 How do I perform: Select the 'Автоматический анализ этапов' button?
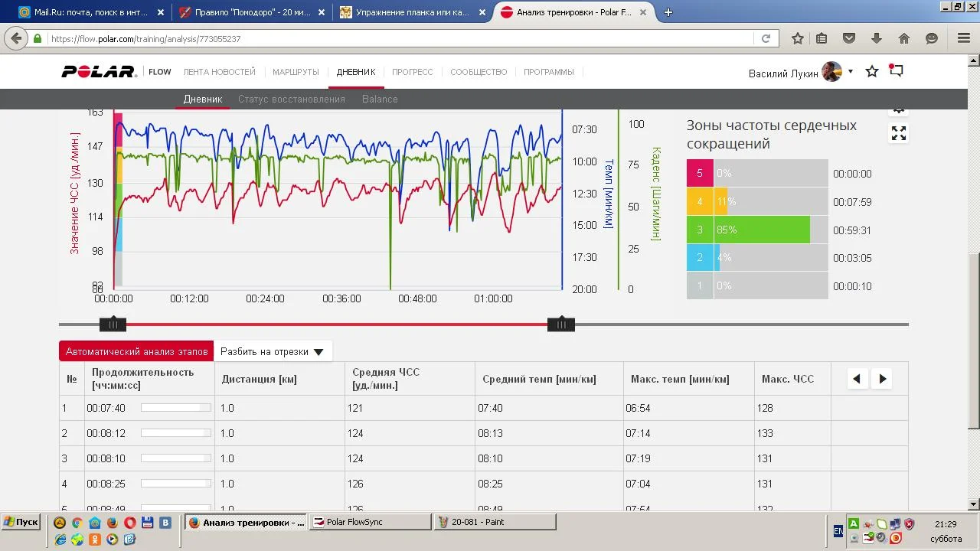(136, 352)
